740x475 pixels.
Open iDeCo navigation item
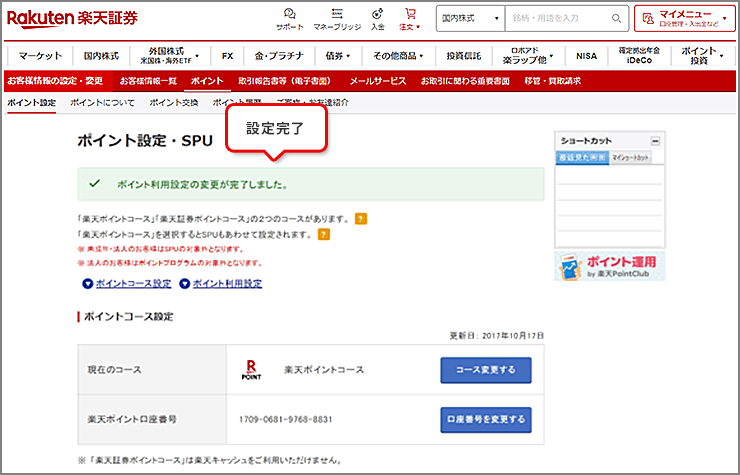tap(639, 56)
